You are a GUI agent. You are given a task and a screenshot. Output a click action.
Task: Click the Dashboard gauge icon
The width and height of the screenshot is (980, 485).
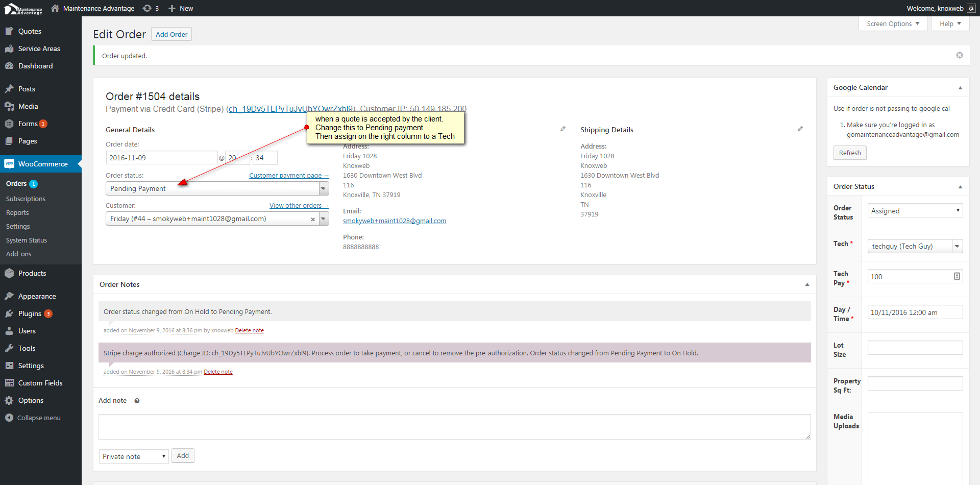9,66
